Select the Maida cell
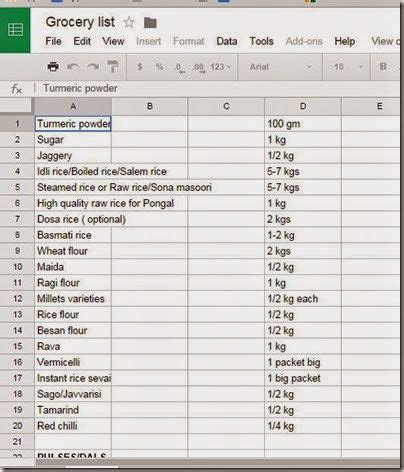Screen dimensions: 404x472 73,267
